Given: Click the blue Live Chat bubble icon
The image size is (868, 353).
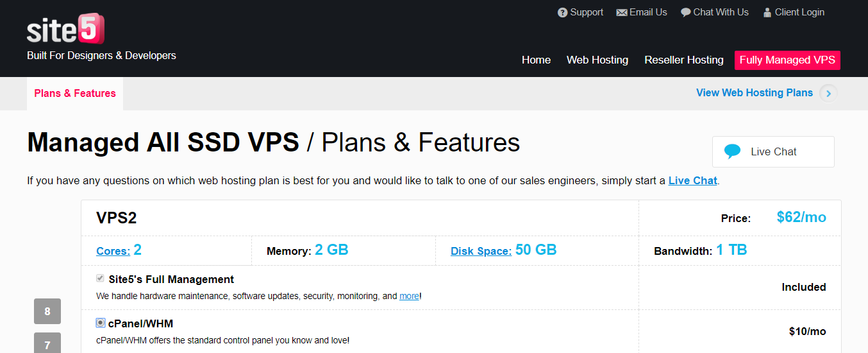Looking at the screenshot, I should point(732,151).
